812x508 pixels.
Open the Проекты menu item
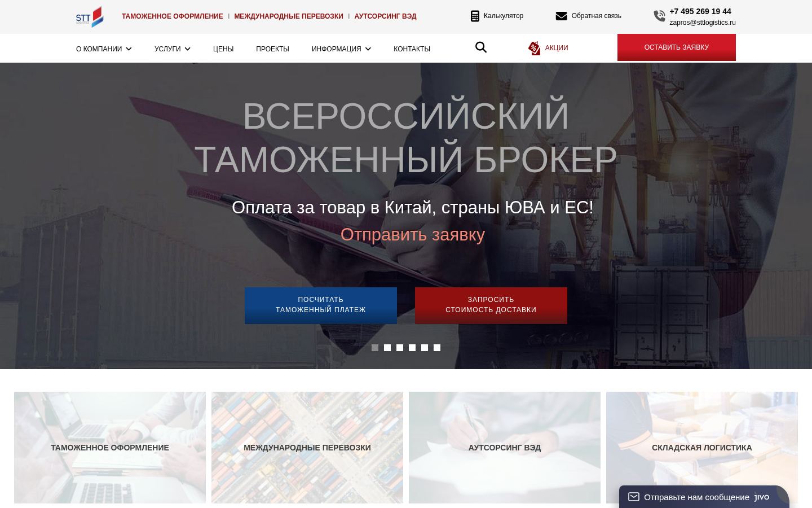(272, 49)
